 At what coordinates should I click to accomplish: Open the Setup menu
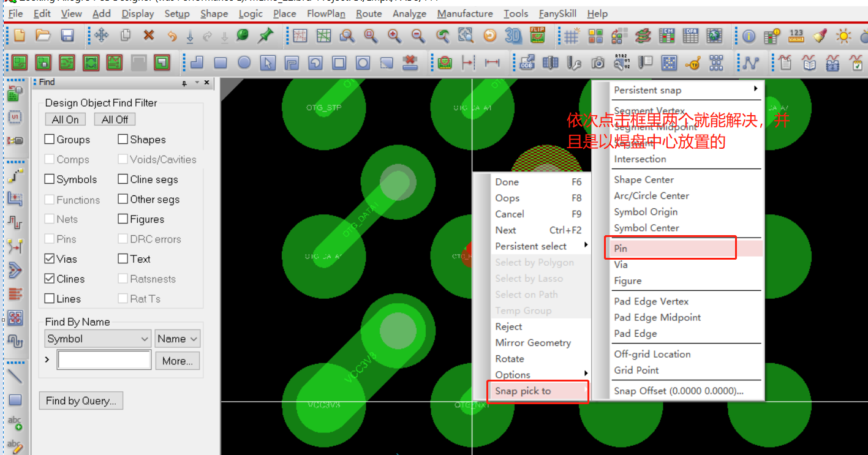(x=177, y=13)
